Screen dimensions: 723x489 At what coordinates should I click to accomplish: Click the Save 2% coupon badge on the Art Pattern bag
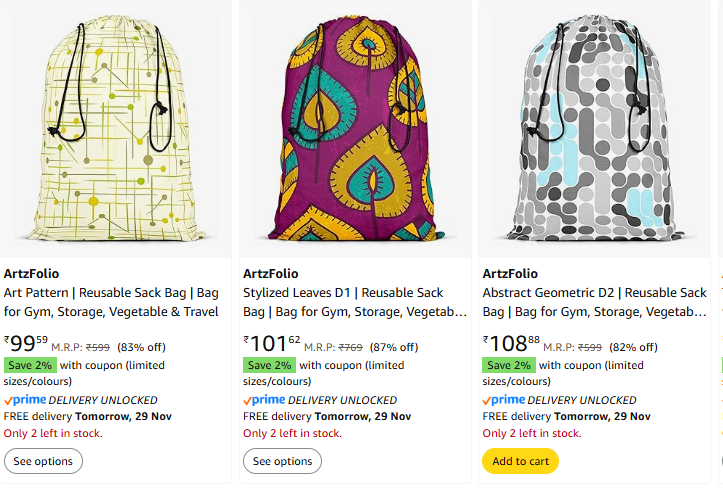(x=29, y=365)
